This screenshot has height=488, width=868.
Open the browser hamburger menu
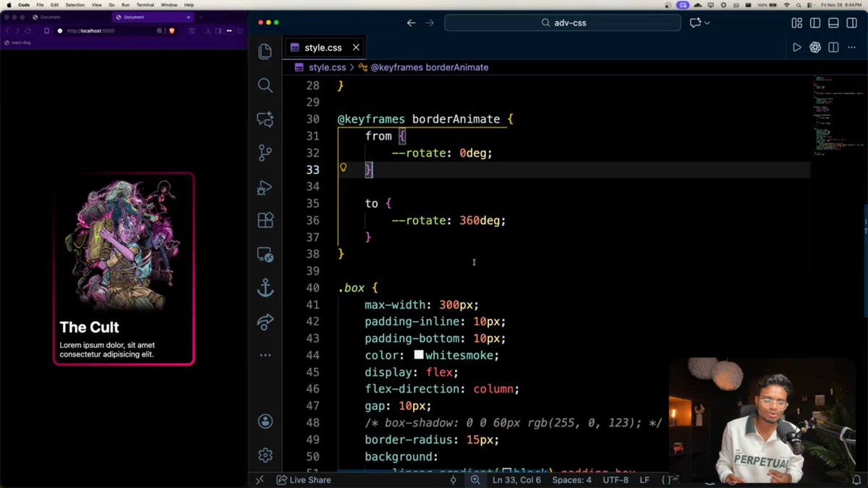coord(239,31)
